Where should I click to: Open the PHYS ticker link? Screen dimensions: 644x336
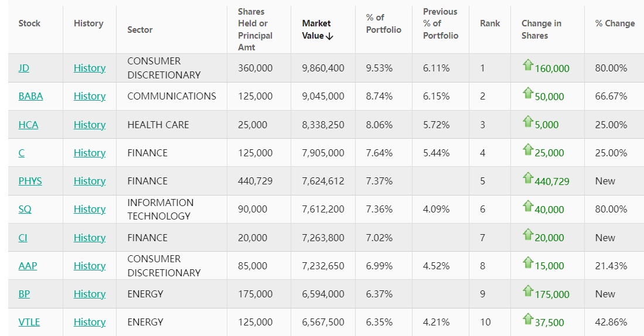[x=30, y=181]
